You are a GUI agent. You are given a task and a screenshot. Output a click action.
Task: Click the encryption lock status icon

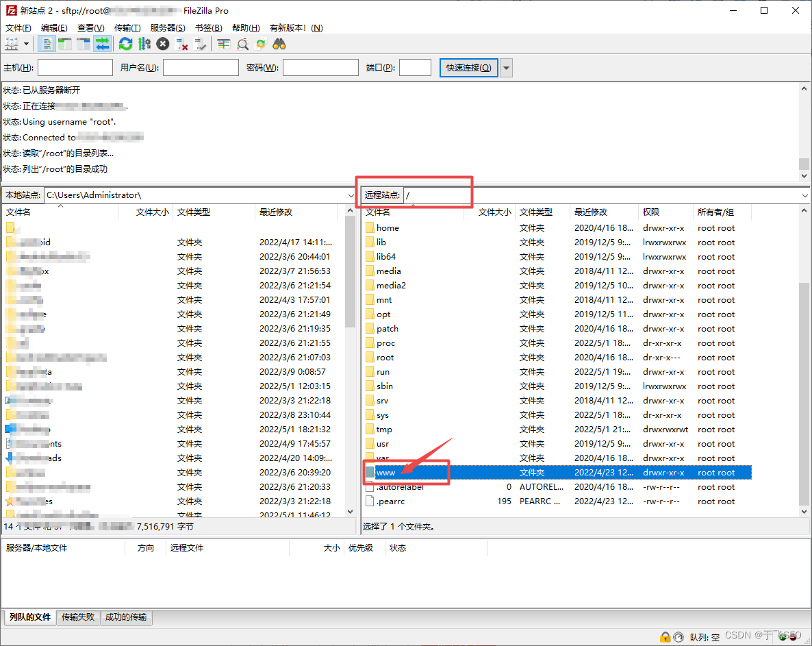pos(665,637)
